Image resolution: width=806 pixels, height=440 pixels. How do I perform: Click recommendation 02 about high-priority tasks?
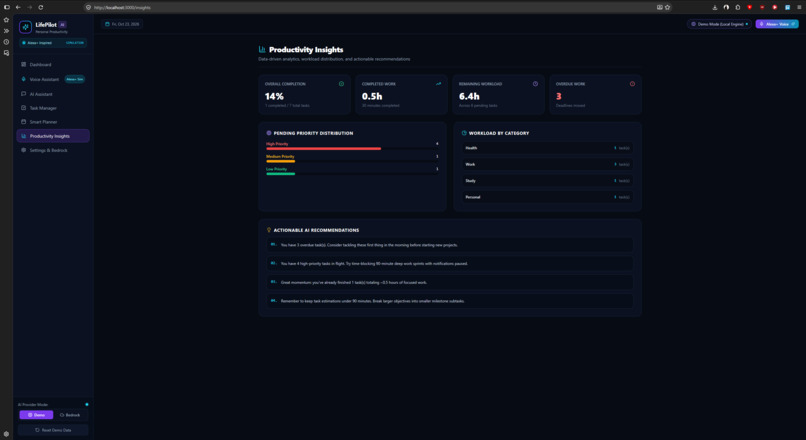[450, 264]
